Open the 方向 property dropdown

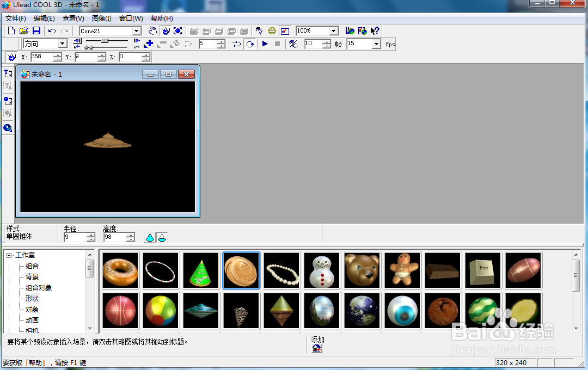[x=63, y=44]
